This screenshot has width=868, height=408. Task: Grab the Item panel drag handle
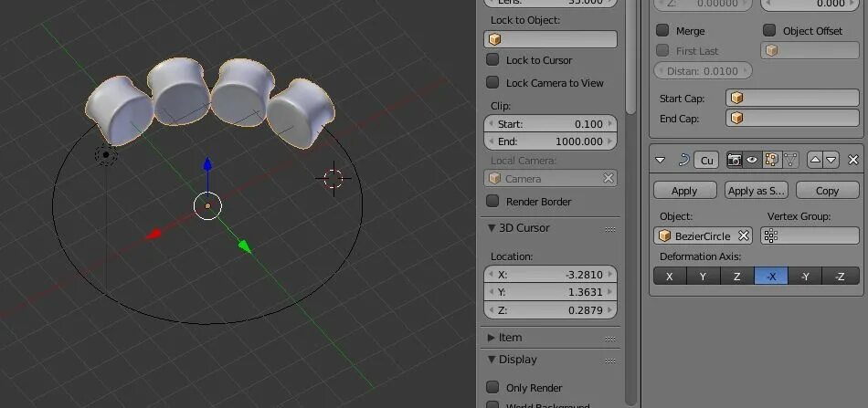pos(610,339)
